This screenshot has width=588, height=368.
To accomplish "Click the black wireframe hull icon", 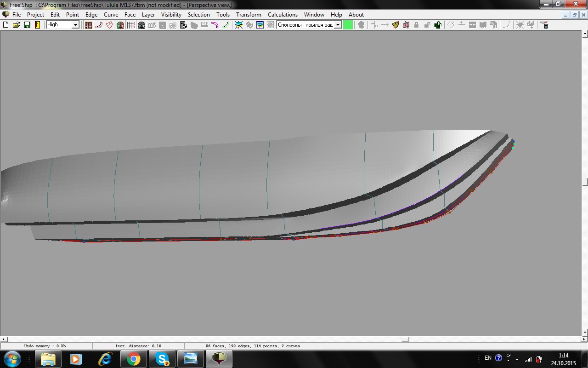I will pyautogui.click(x=141, y=25).
